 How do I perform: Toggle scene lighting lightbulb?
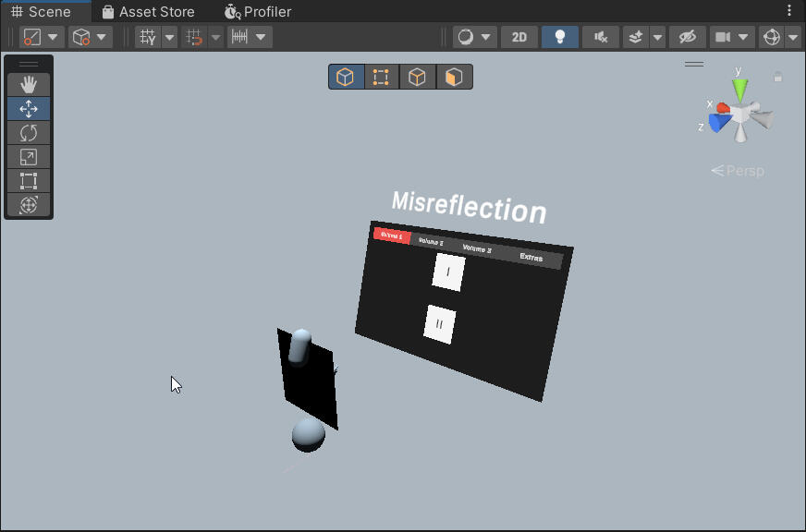coord(559,37)
